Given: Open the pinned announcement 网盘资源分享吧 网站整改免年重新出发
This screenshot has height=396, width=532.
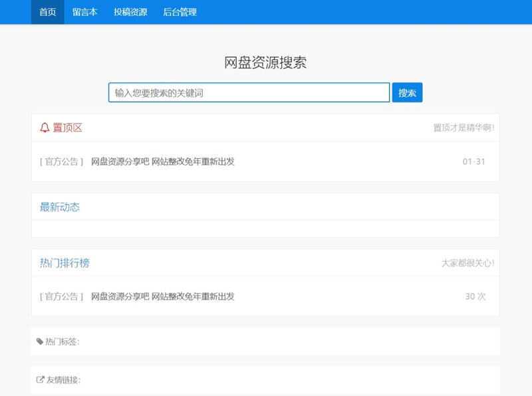Looking at the screenshot, I should [x=162, y=161].
